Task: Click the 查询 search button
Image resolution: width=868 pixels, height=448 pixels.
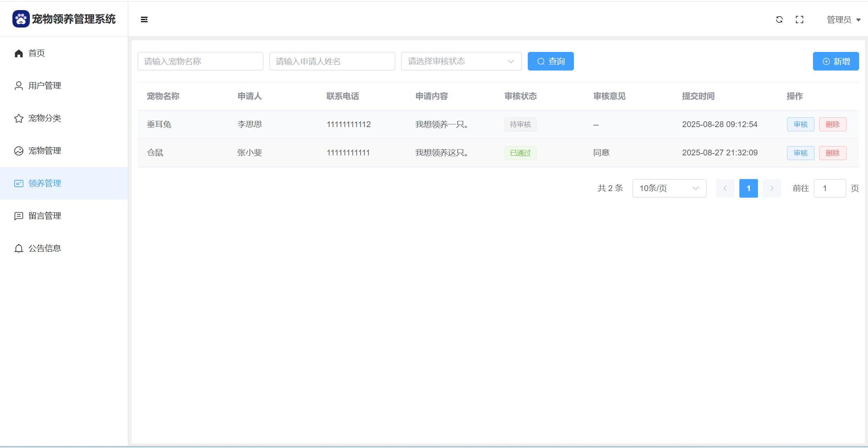Action: tap(550, 61)
